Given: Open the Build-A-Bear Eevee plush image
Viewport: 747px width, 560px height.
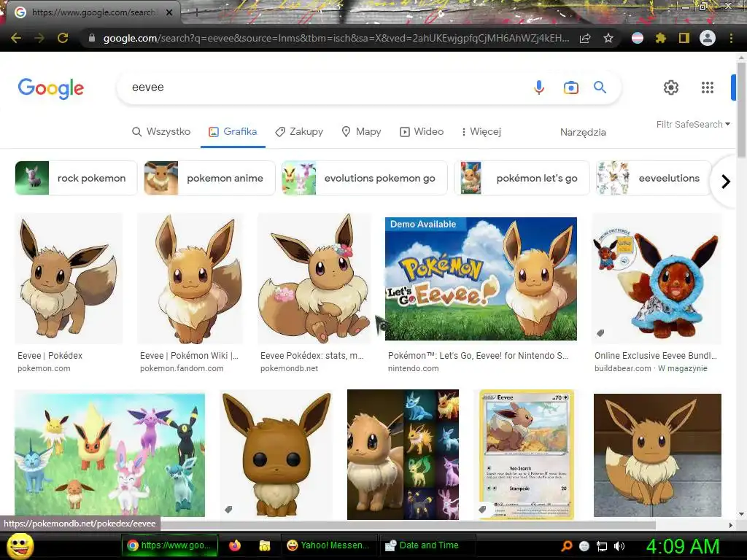Looking at the screenshot, I should [x=657, y=279].
